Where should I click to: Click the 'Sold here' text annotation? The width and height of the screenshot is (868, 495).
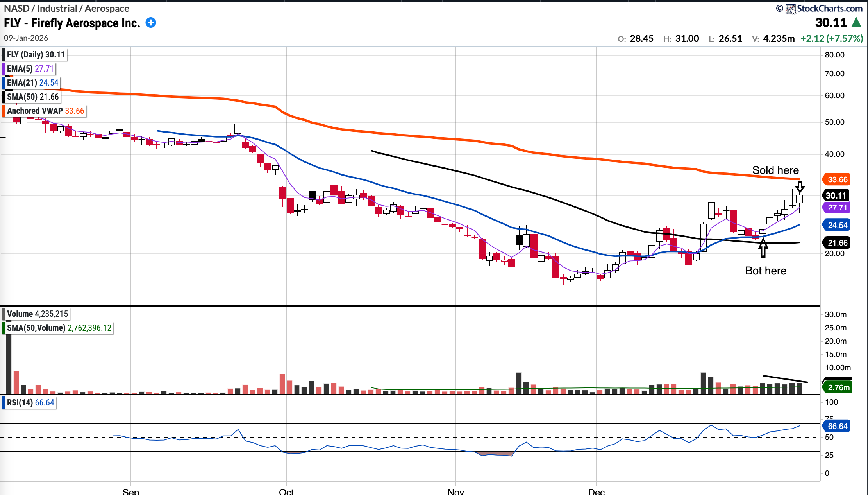point(775,170)
